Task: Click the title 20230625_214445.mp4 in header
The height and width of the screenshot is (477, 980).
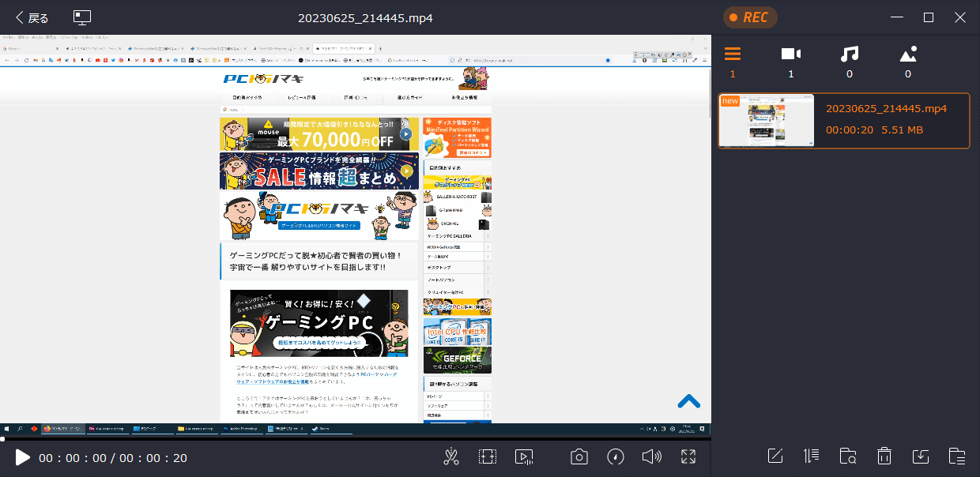Action: click(x=365, y=18)
